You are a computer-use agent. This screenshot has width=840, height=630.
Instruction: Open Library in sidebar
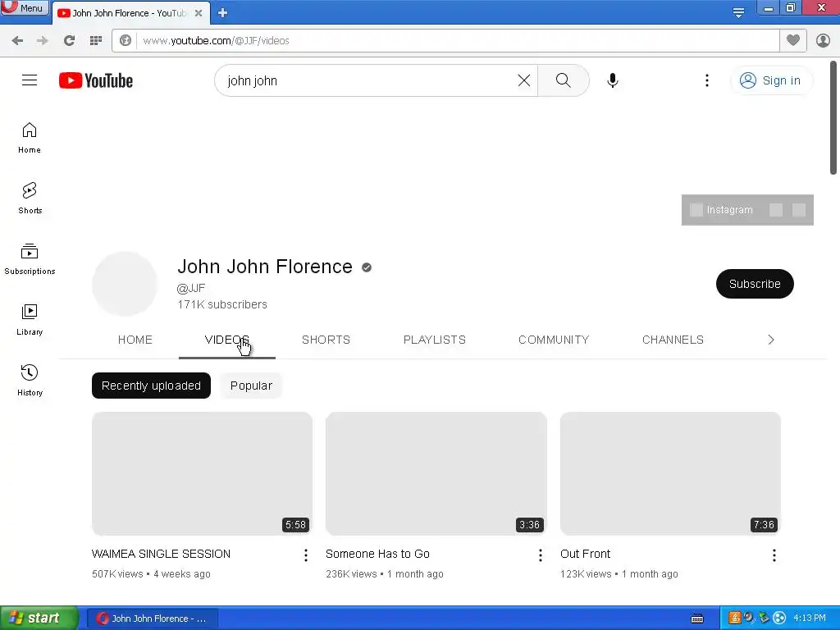pyautogui.click(x=30, y=320)
